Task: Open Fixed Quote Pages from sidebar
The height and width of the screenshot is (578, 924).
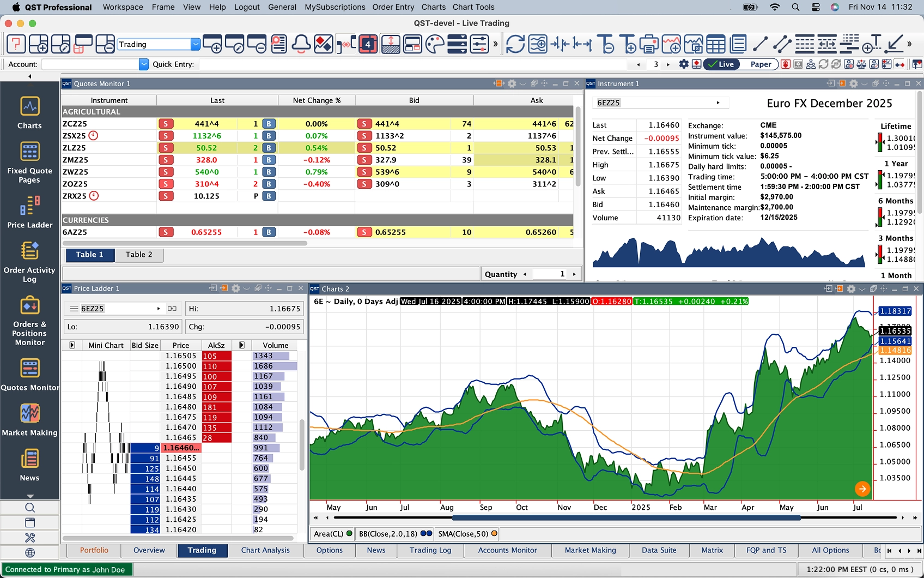Action: [29, 162]
